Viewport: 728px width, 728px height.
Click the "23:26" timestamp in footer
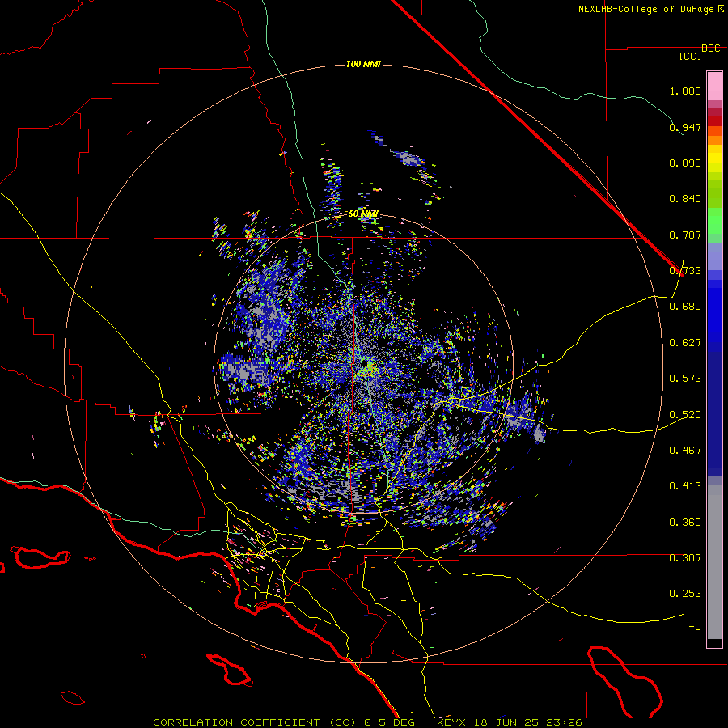click(563, 722)
